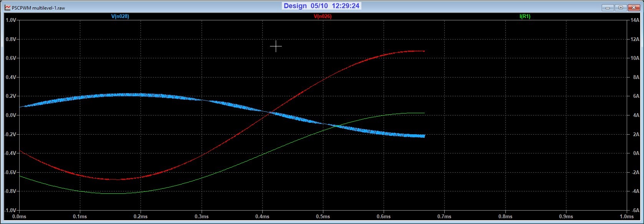
Task: Close the waveform window
Action: (634, 8)
